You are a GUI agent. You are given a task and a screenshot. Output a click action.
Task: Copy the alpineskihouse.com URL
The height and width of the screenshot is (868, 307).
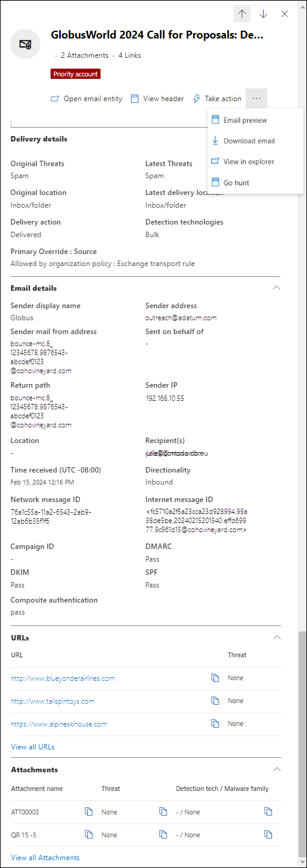click(215, 724)
